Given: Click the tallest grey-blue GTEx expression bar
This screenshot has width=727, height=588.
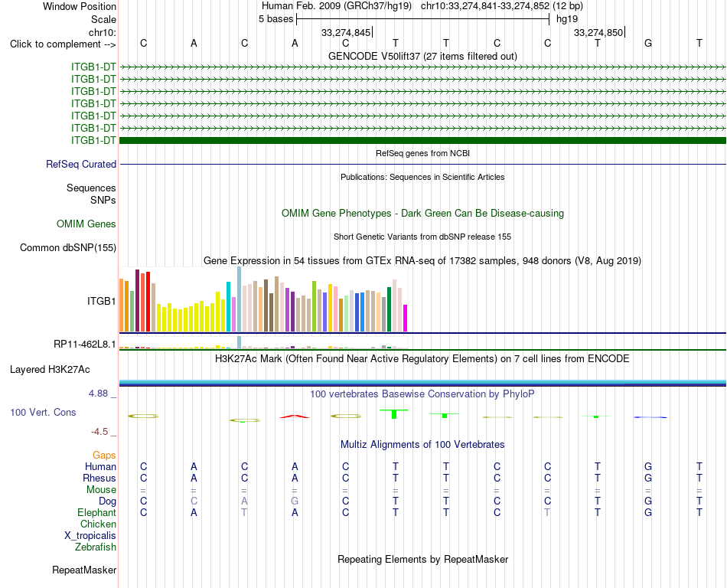Looking at the screenshot, I should click(x=240, y=299).
